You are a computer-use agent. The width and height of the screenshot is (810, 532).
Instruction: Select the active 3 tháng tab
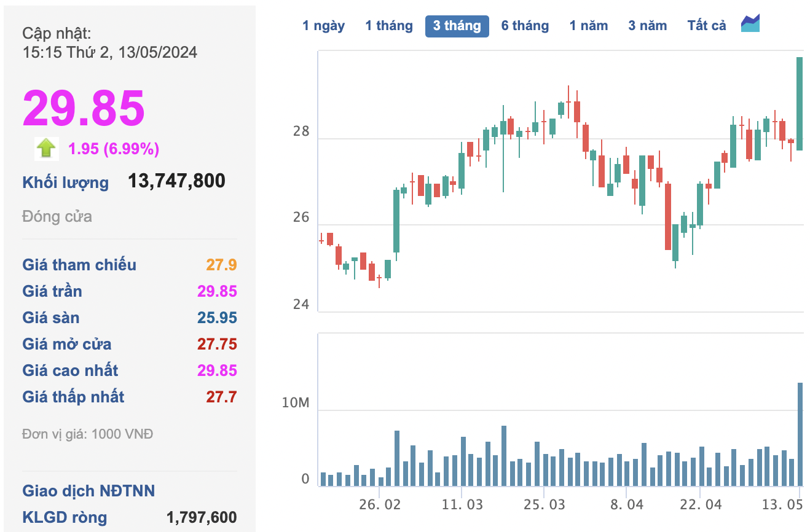(457, 26)
